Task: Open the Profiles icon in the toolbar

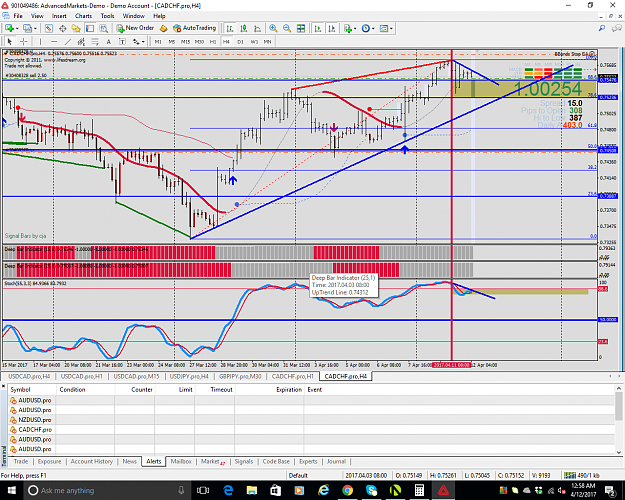Action: click(28, 28)
